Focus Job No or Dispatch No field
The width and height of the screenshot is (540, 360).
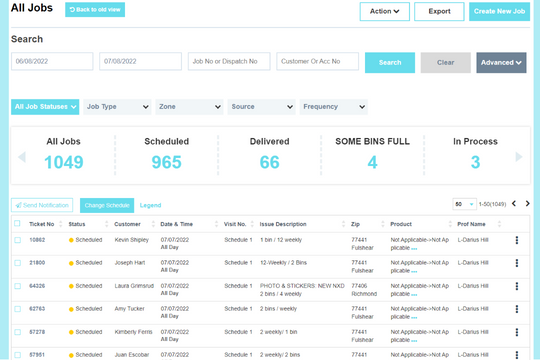229,61
